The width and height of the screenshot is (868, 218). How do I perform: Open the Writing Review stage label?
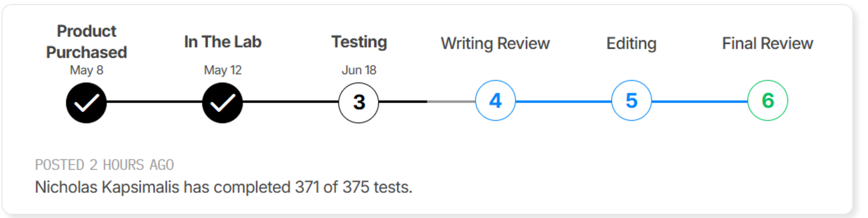point(495,43)
